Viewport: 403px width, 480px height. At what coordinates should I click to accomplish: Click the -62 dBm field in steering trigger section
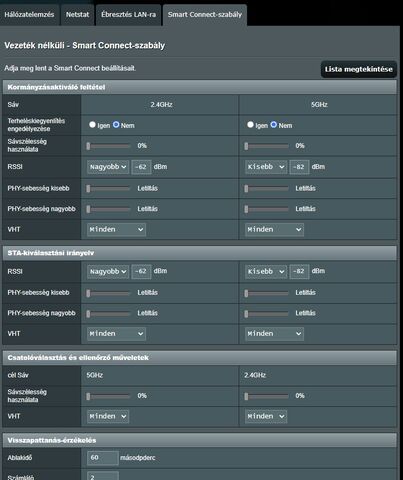[x=141, y=167]
